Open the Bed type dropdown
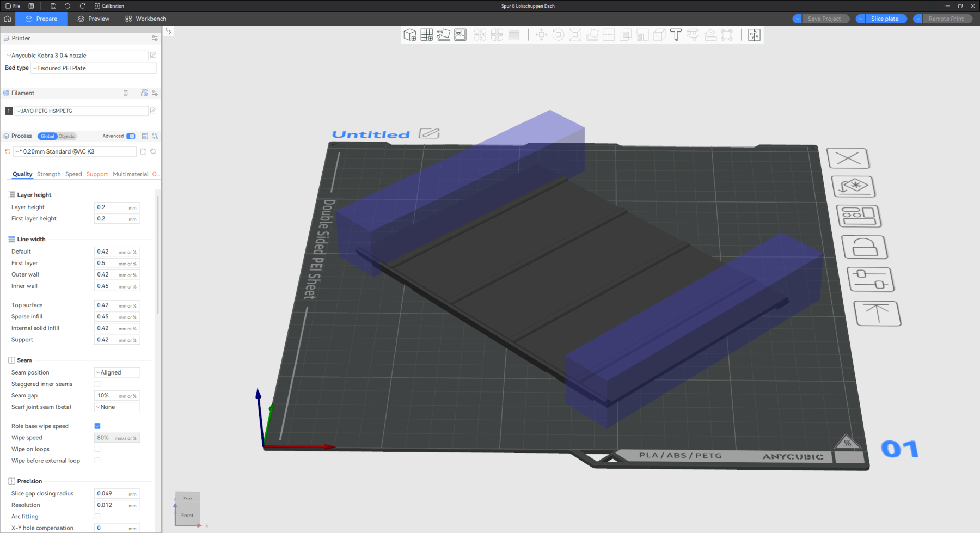This screenshot has height=533, width=980. tap(94, 68)
